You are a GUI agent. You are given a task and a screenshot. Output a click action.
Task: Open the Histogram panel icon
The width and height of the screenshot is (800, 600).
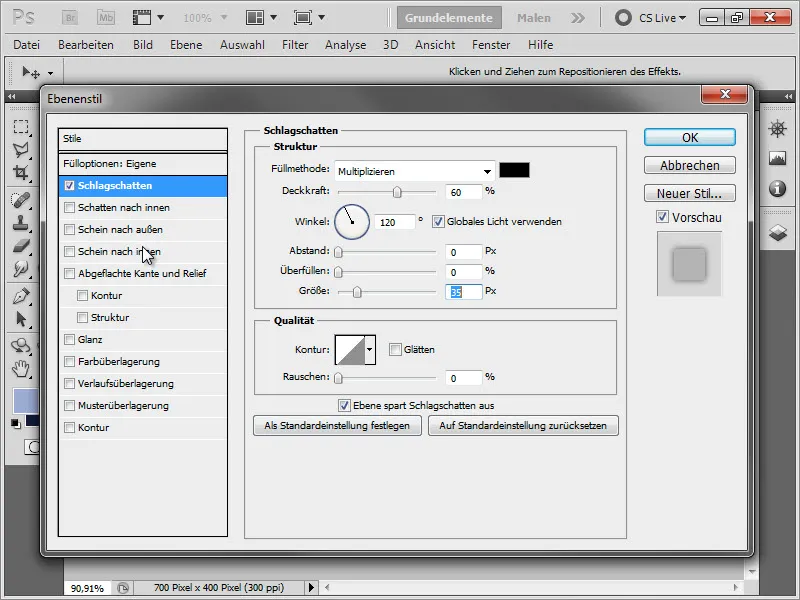[x=778, y=158]
